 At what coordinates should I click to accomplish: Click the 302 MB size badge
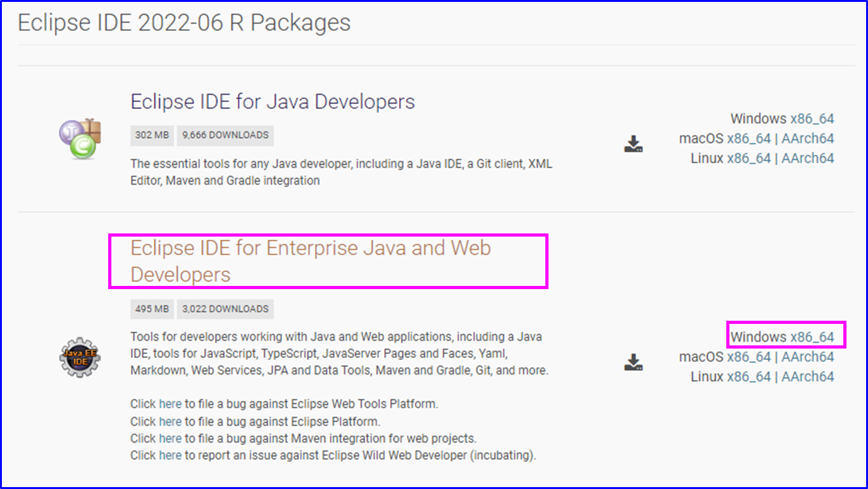(152, 135)
